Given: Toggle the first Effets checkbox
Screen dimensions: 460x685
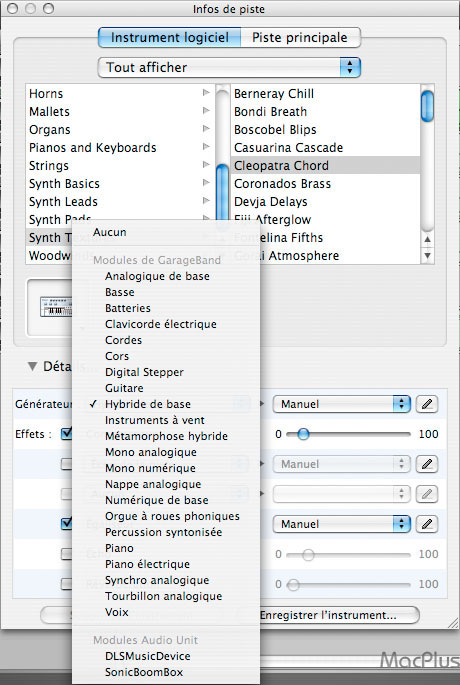Looking at the screenshot, I should click(67, 433).
